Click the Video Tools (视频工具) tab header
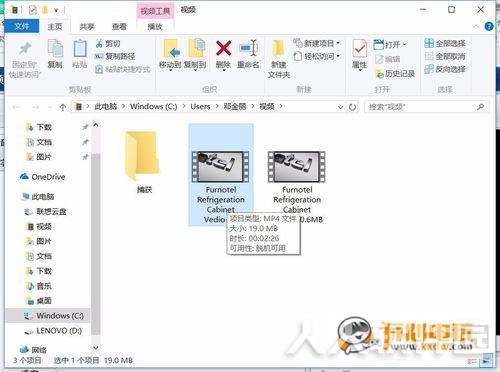This screenshot has height=372, width=500. coord(155,11)
